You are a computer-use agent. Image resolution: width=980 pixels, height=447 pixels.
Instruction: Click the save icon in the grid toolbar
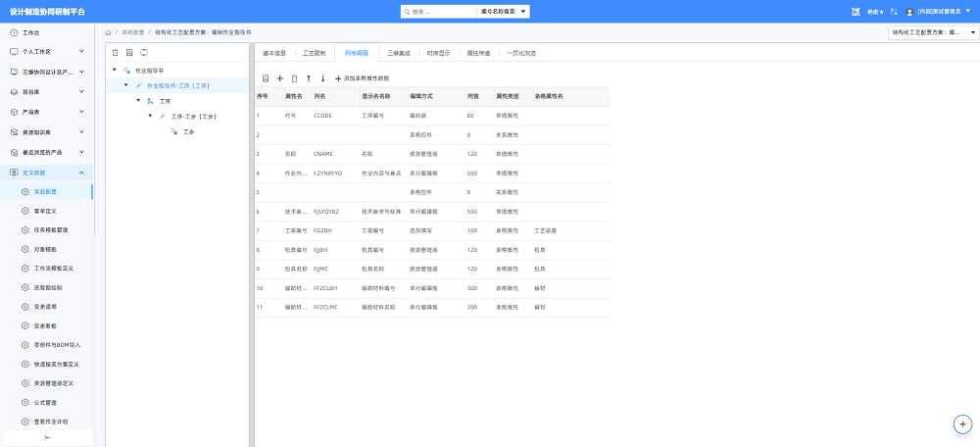[266, 78]
